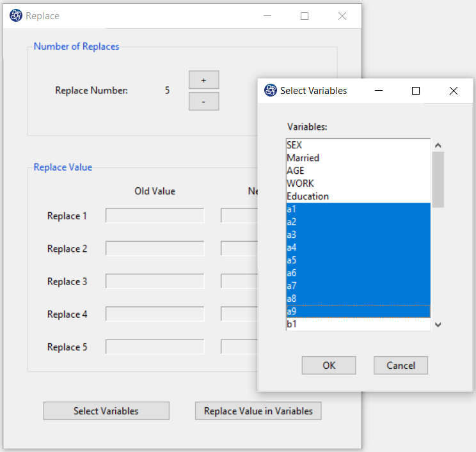Focus the Replace 1 Old Value field
Screen dimensions: 476x452
(x=155, y=216)
